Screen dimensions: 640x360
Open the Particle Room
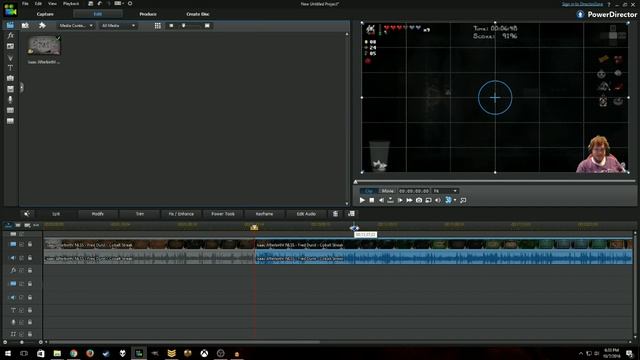pyautogui.click(x=10, y=58)
